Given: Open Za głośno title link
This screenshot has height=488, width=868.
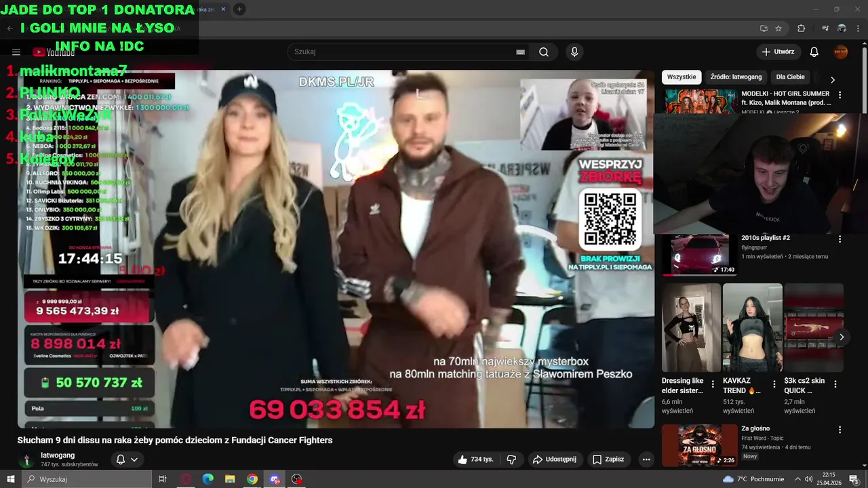Looking at the screenshot, I should tap(755, 428).
